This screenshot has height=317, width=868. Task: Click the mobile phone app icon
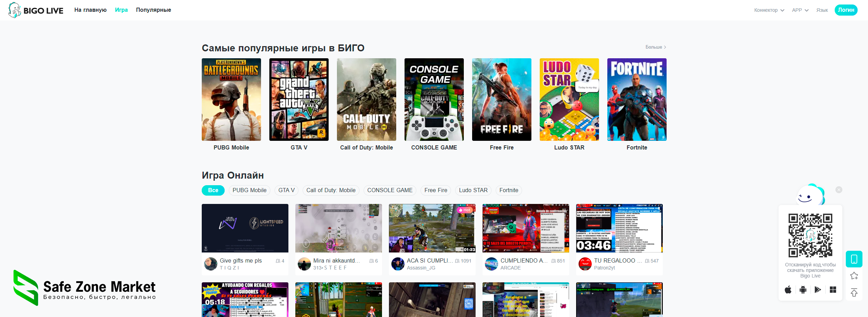pos(854,259)
